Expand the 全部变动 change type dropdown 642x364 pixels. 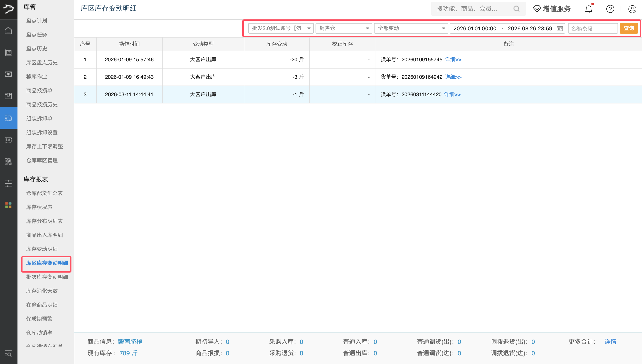click(411, 28)
